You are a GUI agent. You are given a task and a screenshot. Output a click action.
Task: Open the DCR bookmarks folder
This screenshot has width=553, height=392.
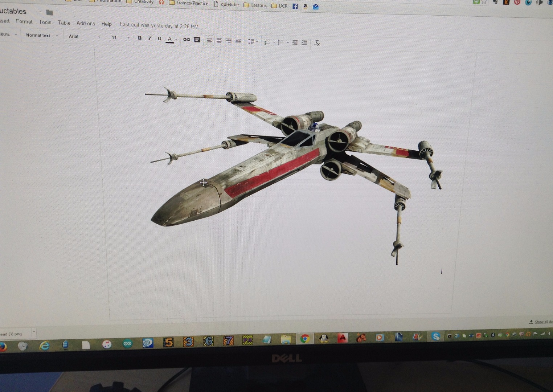coord(279,6)
